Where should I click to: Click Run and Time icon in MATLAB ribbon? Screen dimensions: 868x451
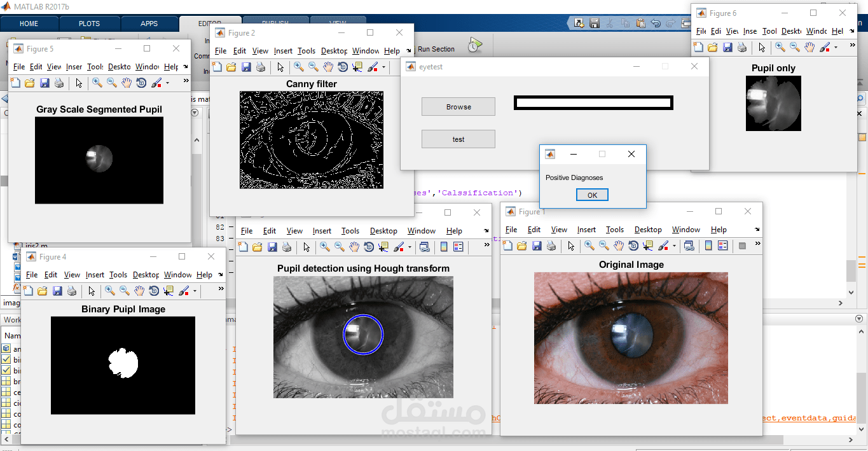coord(475,45)
